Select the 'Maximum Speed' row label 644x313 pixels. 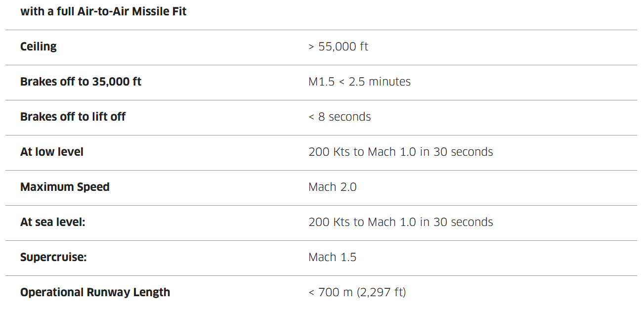65,187
